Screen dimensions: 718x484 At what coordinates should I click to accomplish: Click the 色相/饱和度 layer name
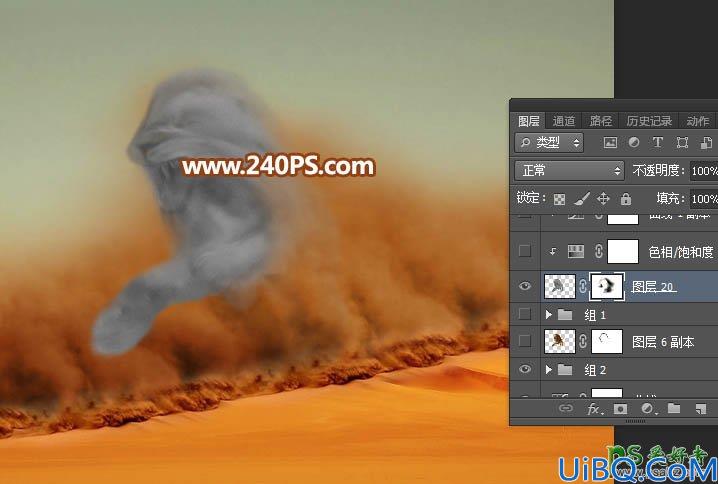681,252
